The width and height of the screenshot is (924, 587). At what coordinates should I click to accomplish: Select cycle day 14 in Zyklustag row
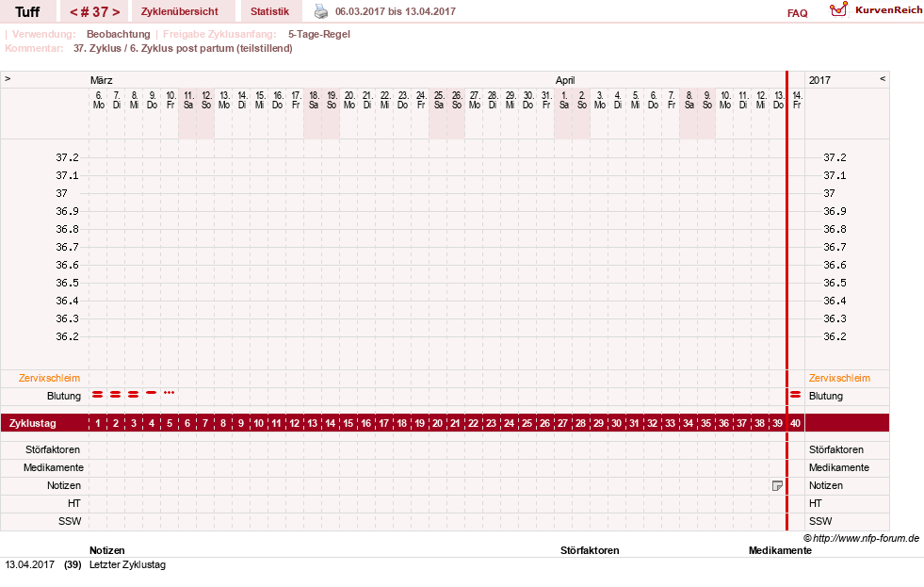pos(330,423)
